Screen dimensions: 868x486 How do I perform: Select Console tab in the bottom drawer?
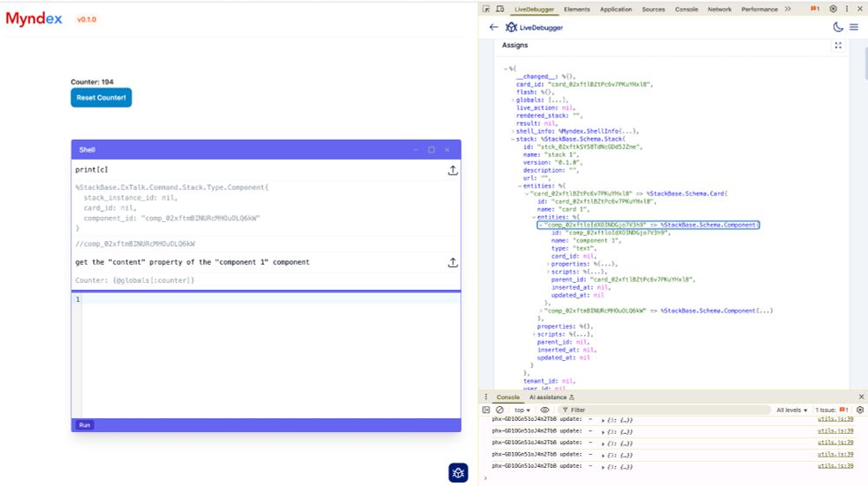[x=508, y=397]
